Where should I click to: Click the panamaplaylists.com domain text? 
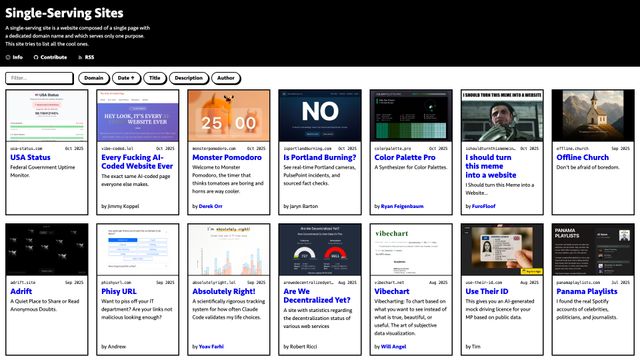[x=578, y=282]
